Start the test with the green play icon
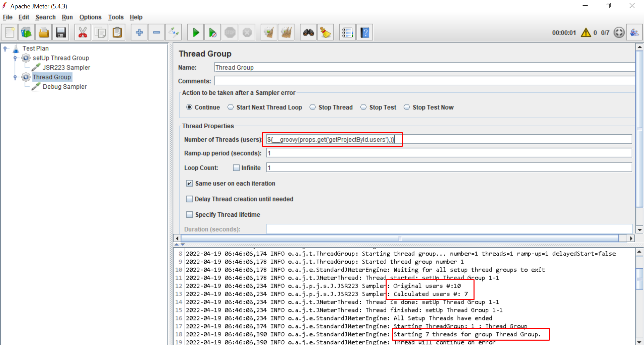 point(196,33)
